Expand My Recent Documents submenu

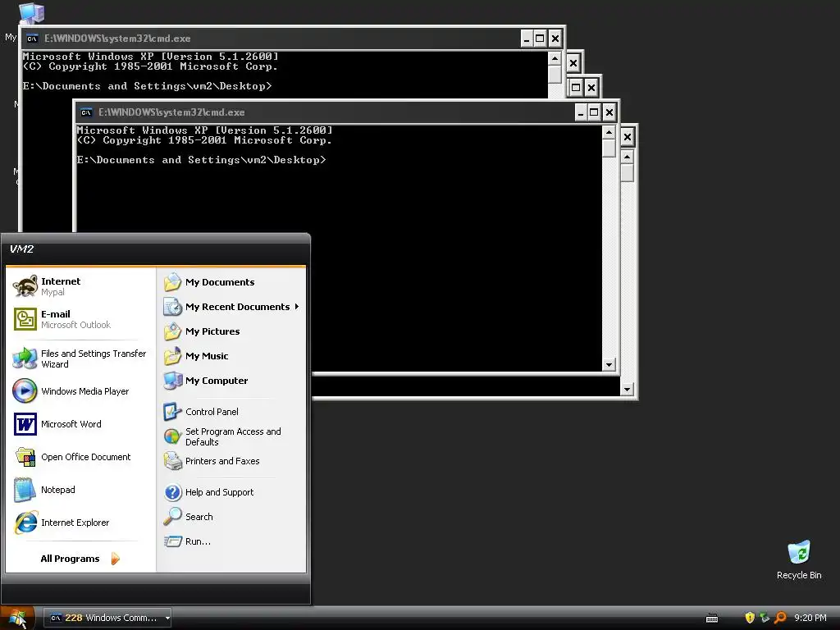[x=231, y=307]
